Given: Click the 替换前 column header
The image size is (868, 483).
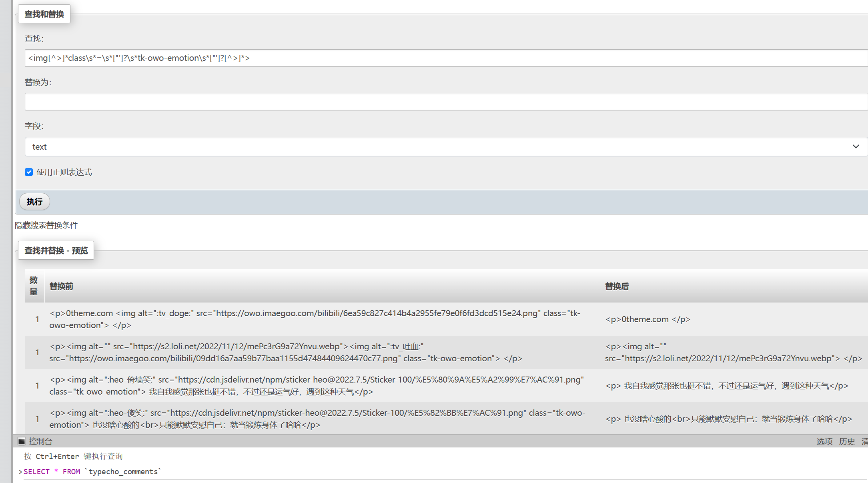Looking at the screenshot, I should coord(61,286).
